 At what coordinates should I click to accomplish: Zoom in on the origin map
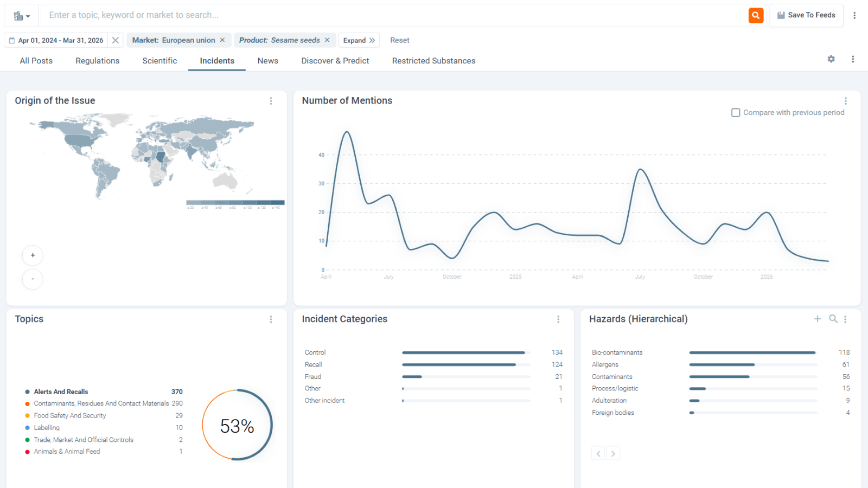click(x=33, y=255)
